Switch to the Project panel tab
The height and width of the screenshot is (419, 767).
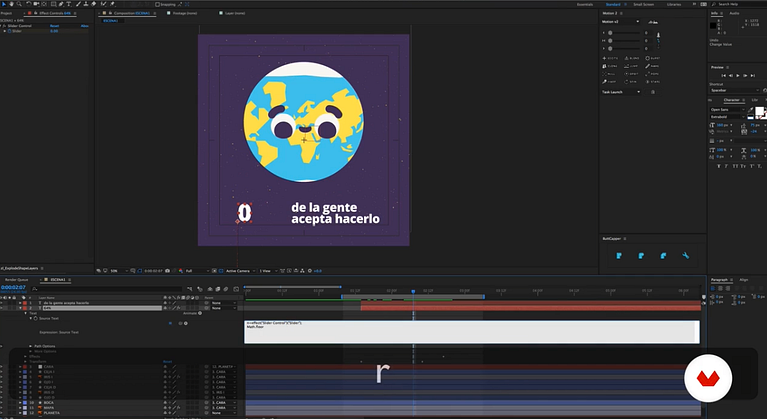[x=6, y=13]
